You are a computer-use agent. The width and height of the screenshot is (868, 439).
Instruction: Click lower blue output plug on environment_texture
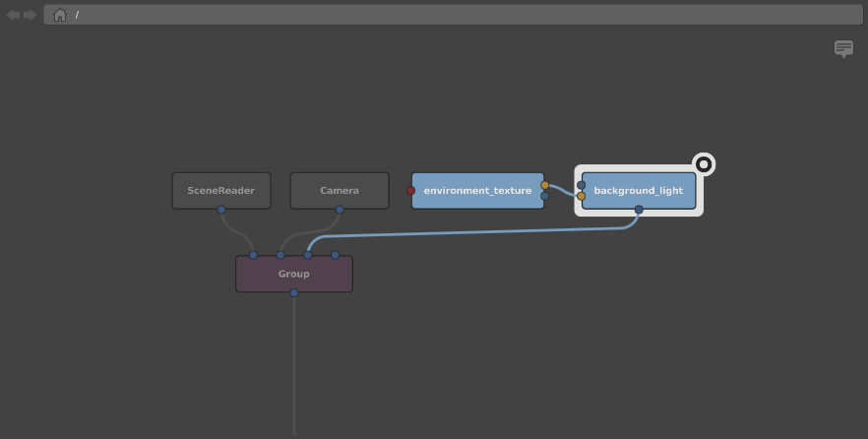coord(545,196)
